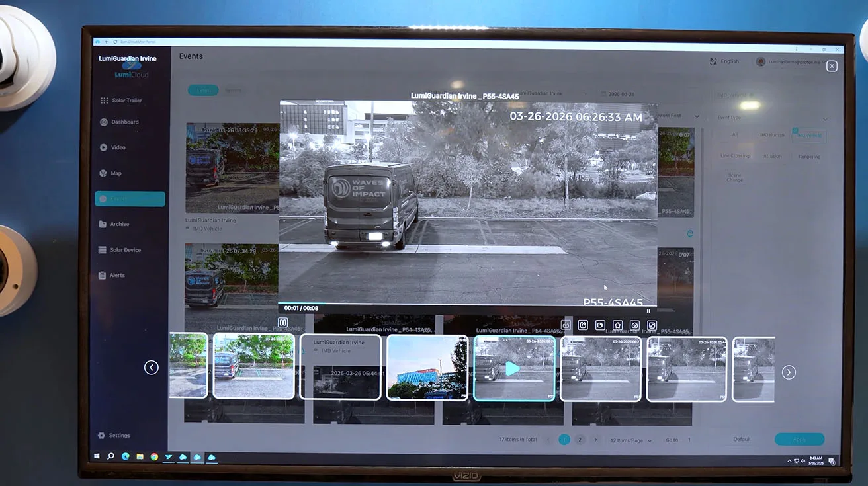Select the Line Crossing event filter
868x486 pixels.
coord(734,156)
